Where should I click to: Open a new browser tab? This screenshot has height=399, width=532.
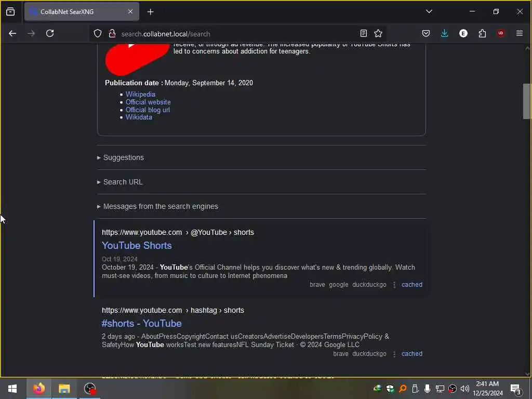150,12
